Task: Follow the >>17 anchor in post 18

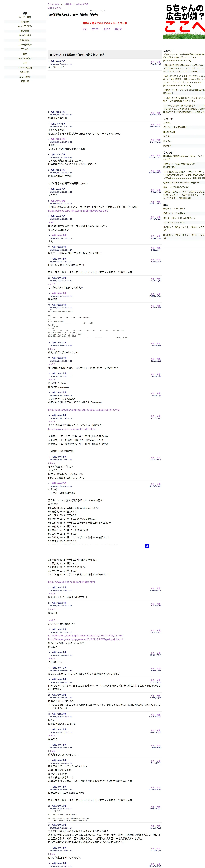Action: click(x=51, y=380)
